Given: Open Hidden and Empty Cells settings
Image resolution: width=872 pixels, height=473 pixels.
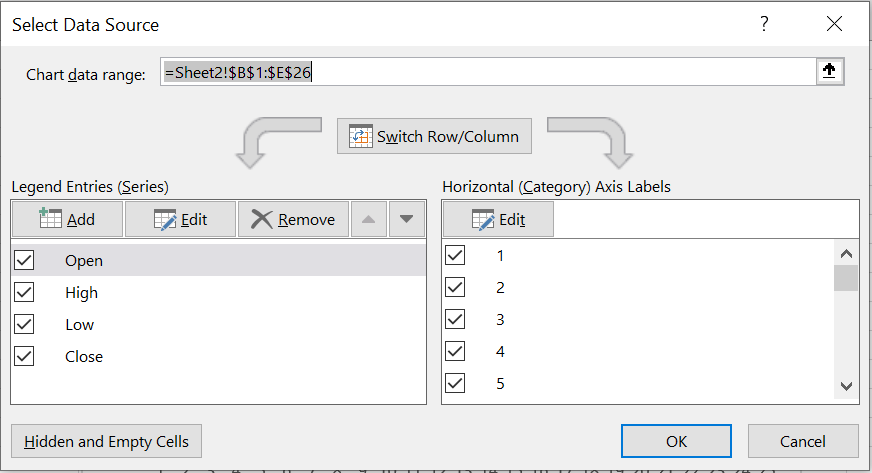Looking at the screenshot, I should coord(106,441).
